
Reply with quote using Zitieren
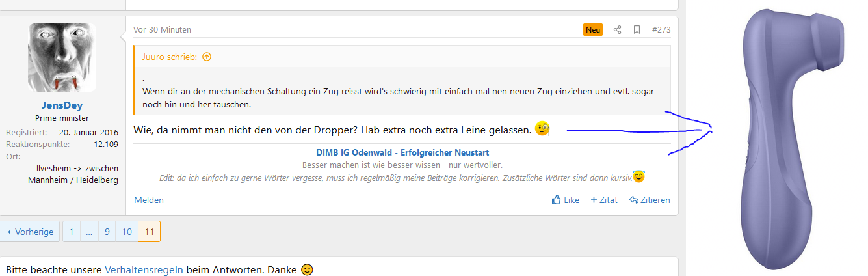(x=650, y=200)
